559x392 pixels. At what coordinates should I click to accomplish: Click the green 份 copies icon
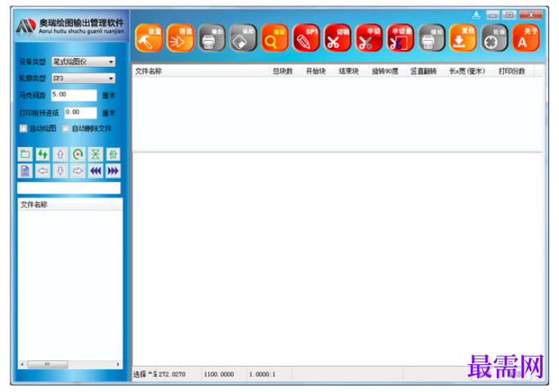click(113, 154)
